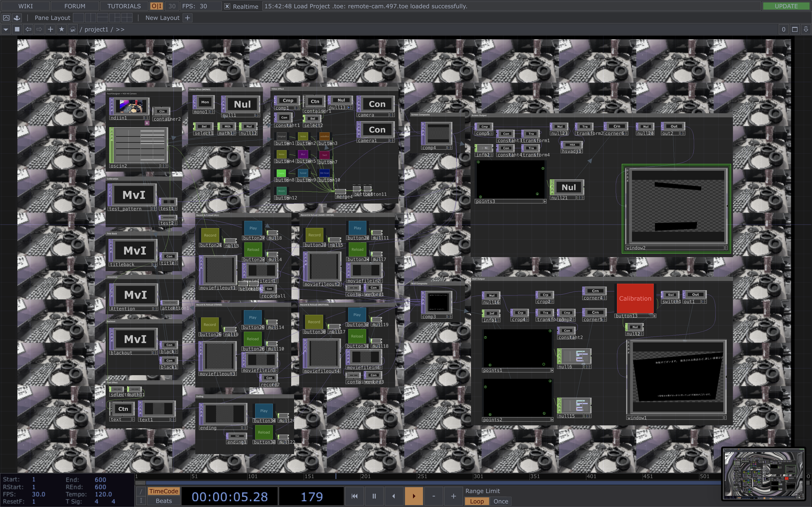Select the left/right split pane layout
Image resolution: width=812 pixels, height=507 pixels.
tap(90, 18)
